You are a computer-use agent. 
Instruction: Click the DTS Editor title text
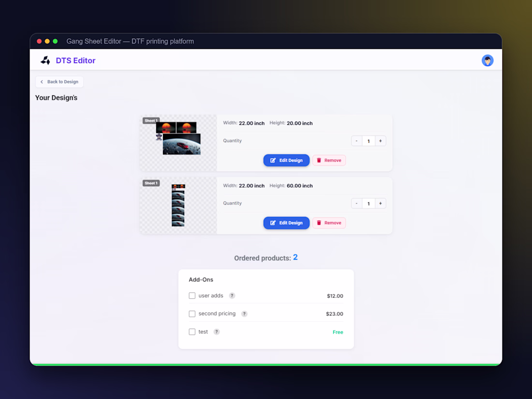pos(75,60)
